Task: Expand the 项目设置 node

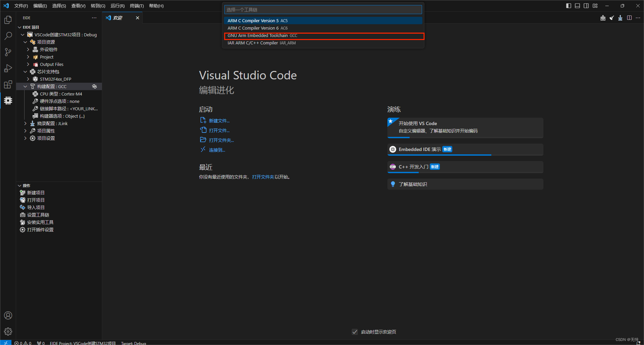Action: (x=25, y=138)
